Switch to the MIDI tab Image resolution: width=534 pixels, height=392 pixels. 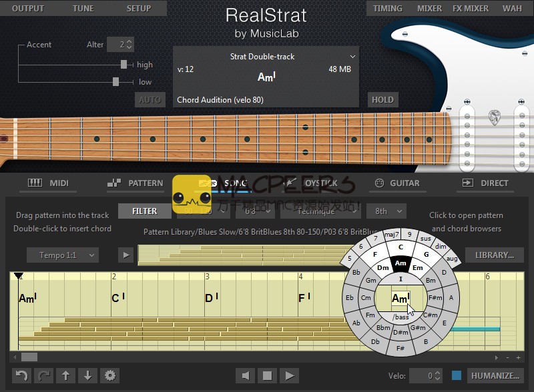[48, 183]
